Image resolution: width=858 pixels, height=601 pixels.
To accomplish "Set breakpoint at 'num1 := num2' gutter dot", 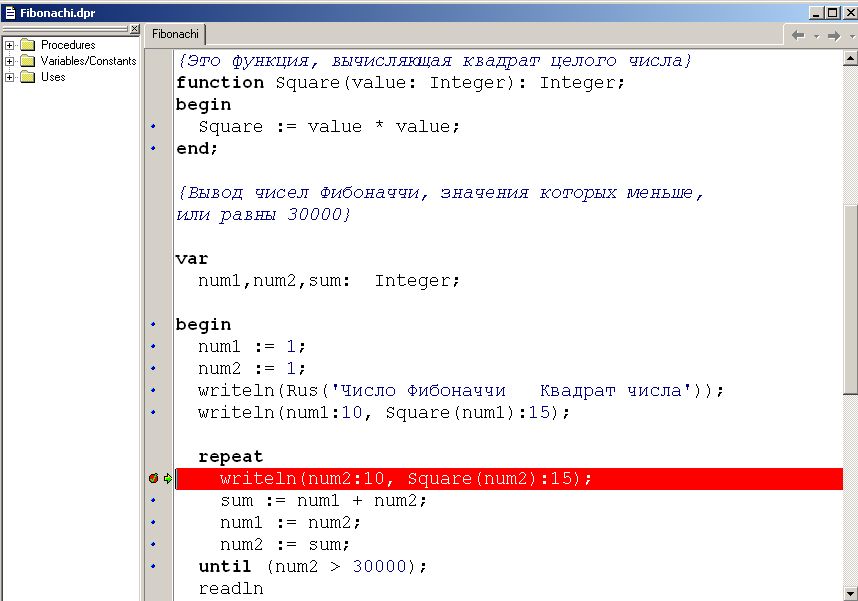I will pyautogui.click(x=153, y=522).
